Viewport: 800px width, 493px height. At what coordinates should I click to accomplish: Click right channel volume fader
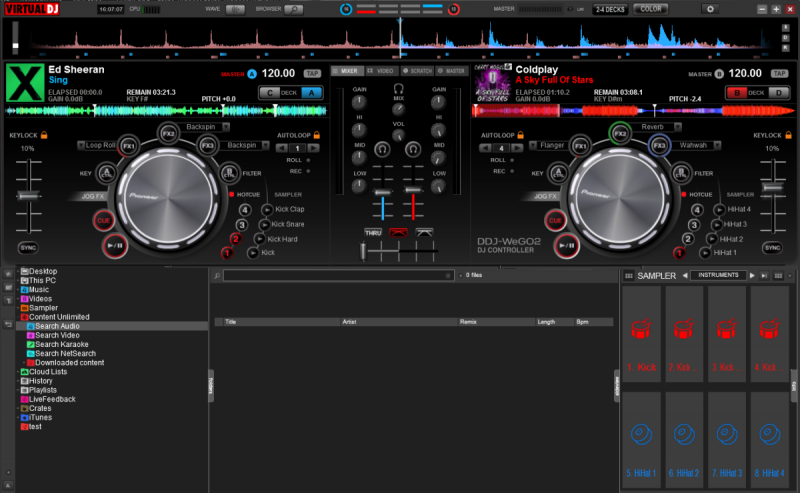tap(413, 190)
